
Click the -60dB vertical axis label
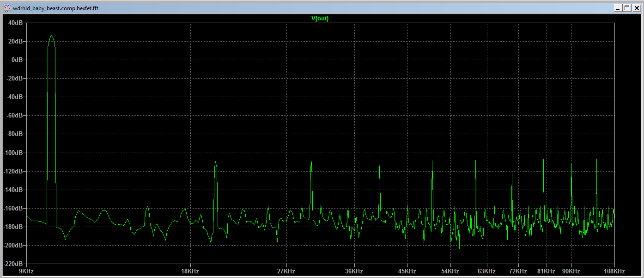pos(15,115)
